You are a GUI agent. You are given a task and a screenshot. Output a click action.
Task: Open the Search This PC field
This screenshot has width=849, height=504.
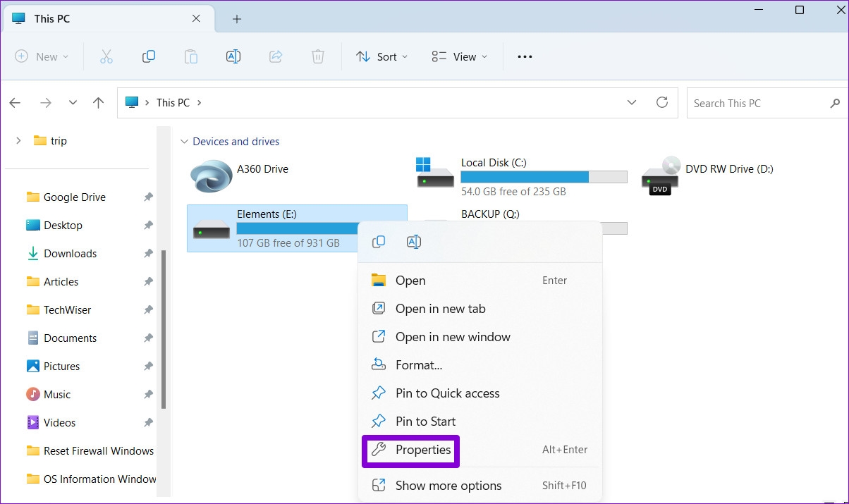pos(755,102)
